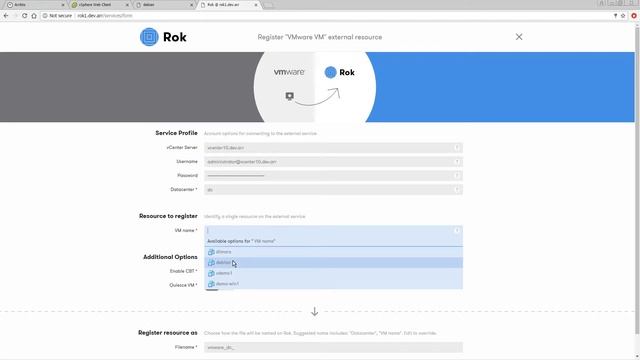Open a new browser tab
Screen dimensions: 640x360
click(268, 5)
